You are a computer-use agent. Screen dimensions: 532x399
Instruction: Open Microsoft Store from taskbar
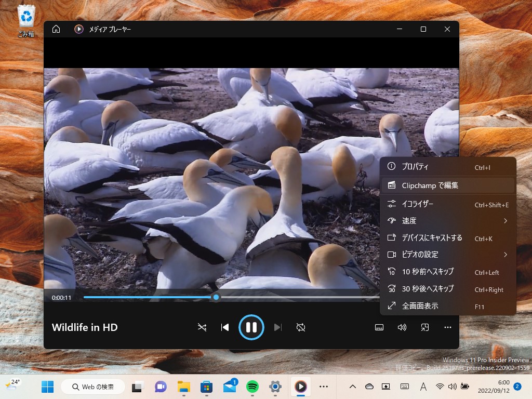206,387
